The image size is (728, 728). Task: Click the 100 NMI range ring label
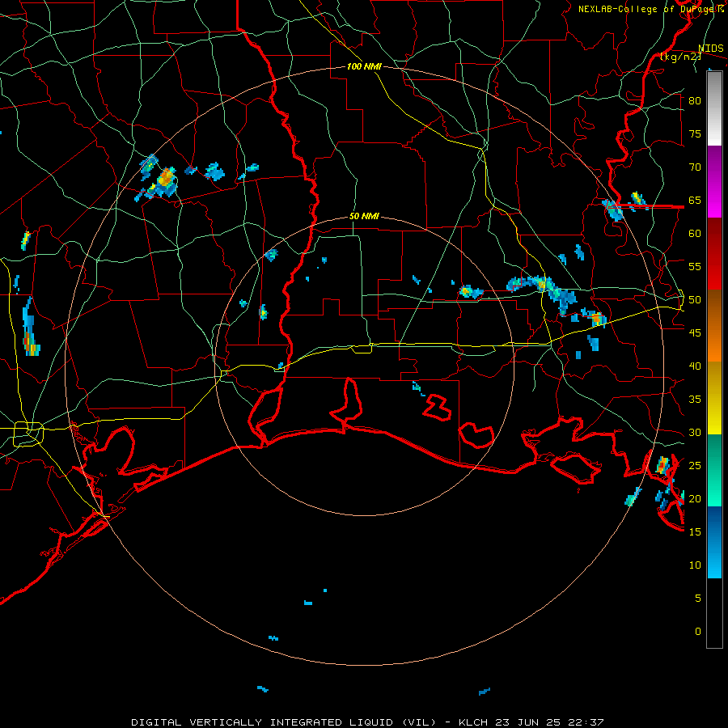click(364, 66)
